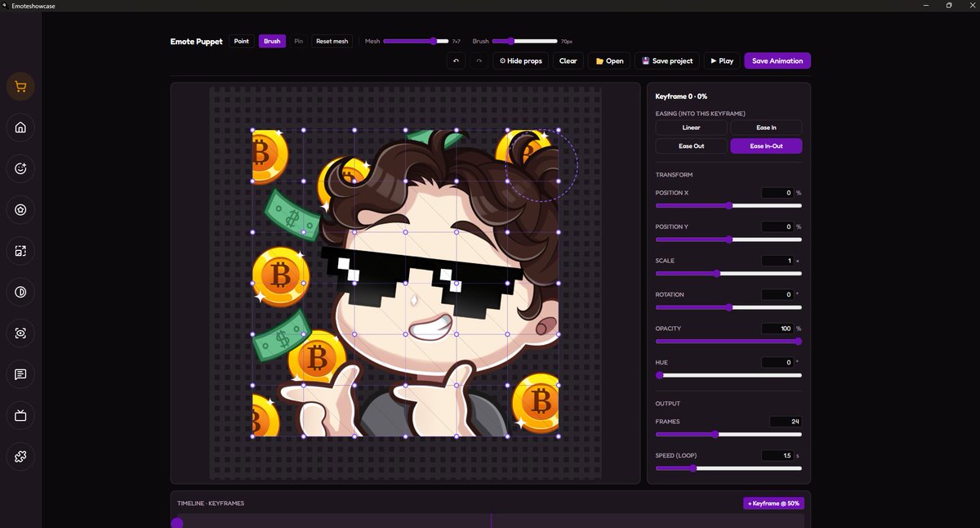980x528 pixels.
Task: Open the star badge sidebar icon
Action: tap(20, 210)
